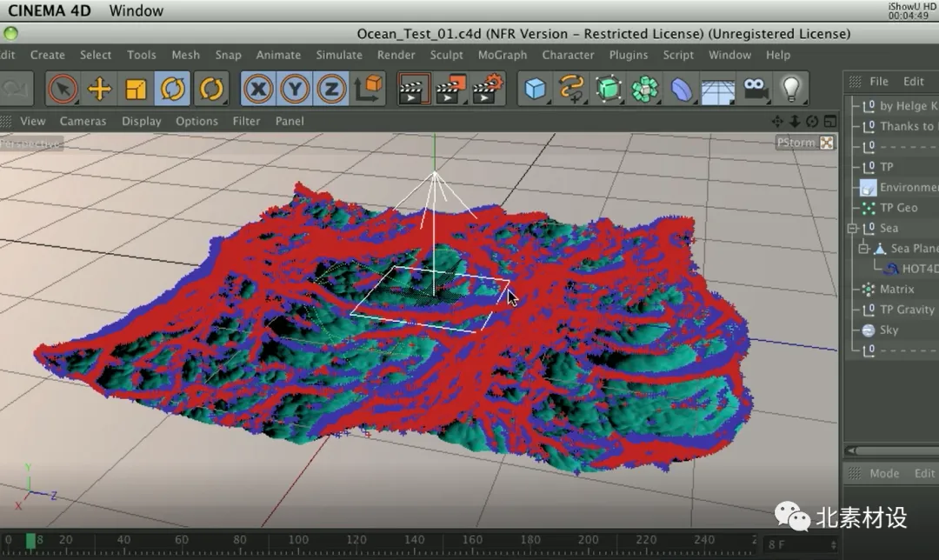Click the light bulb Light icon
The width and height of the screenshot is (939, 560).
click(x=791, y=90)
